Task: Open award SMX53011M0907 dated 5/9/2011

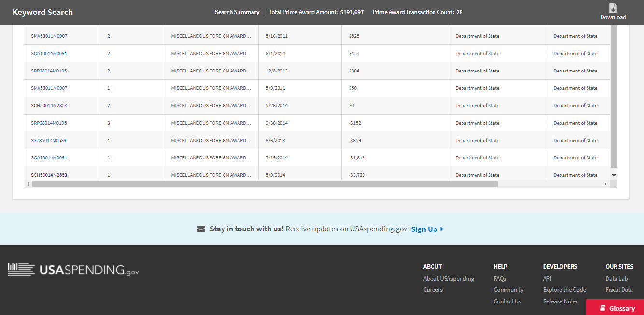Action: 49,88
